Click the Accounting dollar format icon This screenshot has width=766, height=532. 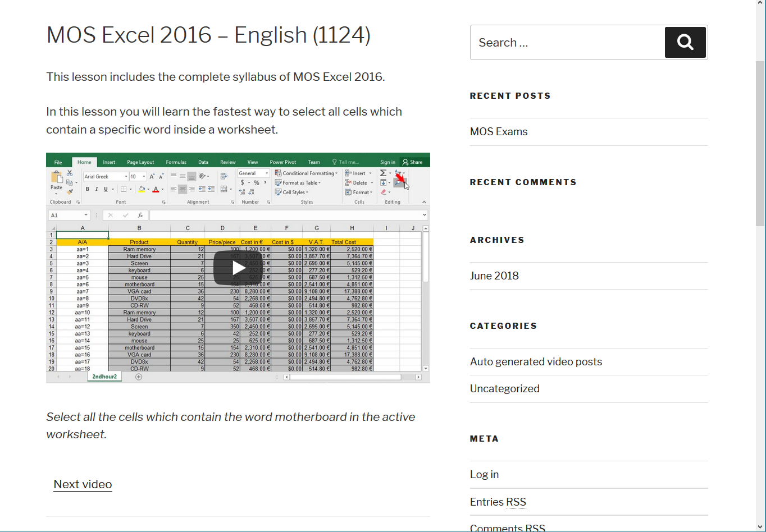242,182
